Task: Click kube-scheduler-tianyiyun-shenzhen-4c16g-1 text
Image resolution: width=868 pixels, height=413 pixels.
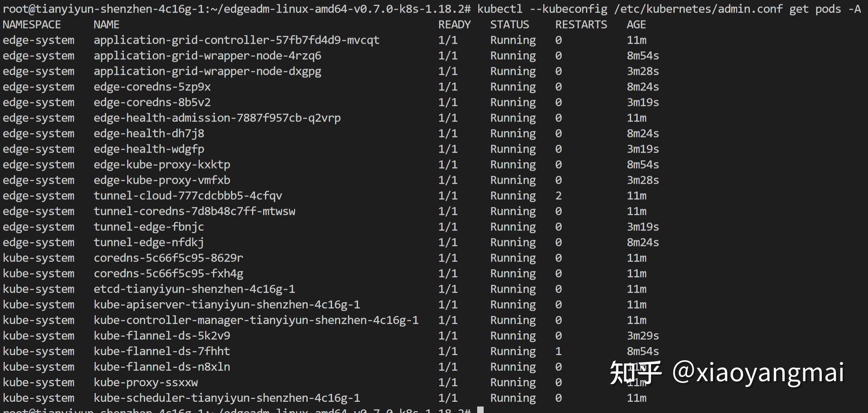Action: click(x=227, y=398)
